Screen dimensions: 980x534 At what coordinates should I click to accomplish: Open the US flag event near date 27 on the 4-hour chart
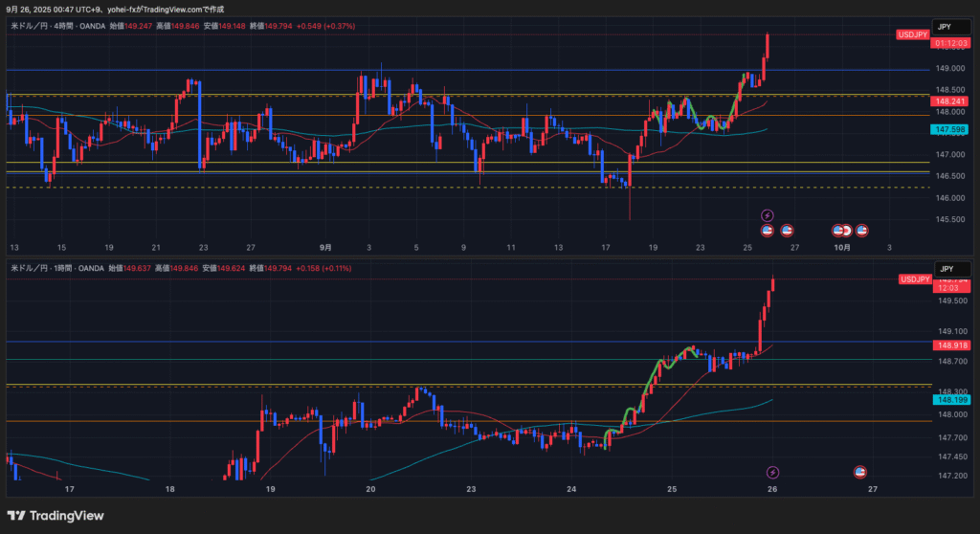pos(787,231)
